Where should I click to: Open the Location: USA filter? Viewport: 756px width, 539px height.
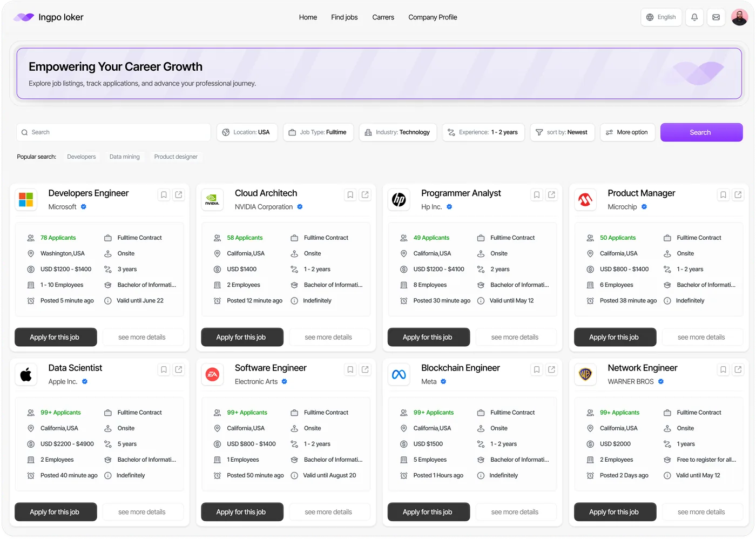pyautogui.click(x=247, y=132)
